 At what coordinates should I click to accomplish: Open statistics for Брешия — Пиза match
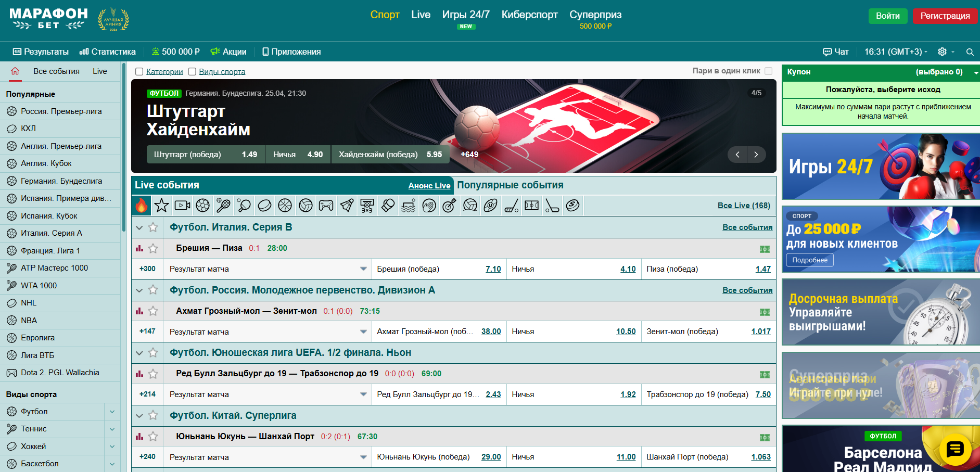(139, 249)
